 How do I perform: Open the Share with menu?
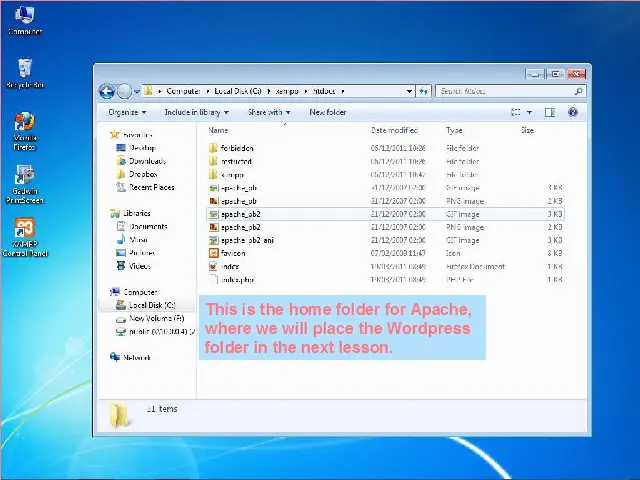[x=269, y=112]
